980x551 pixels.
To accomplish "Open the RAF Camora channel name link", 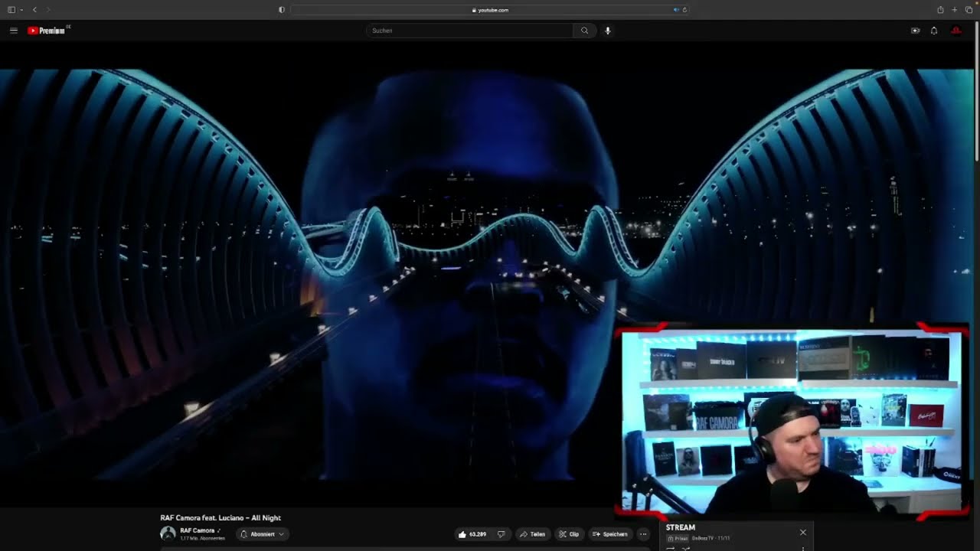I will tap(197, 530).
